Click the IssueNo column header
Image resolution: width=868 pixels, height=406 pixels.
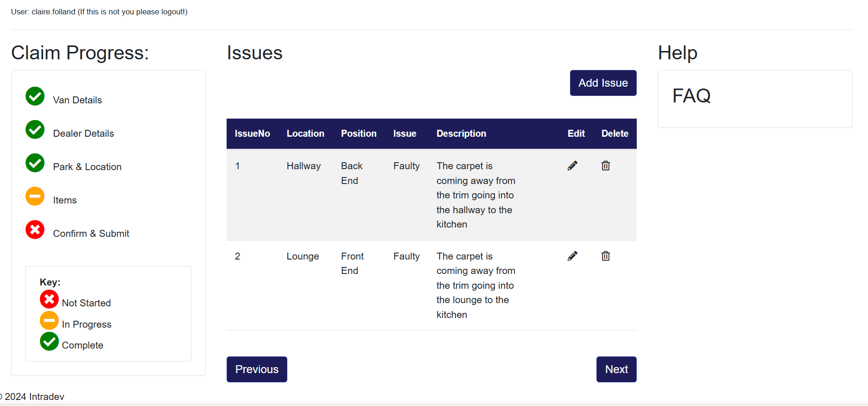pyautogui.click(x=252, y=133)
